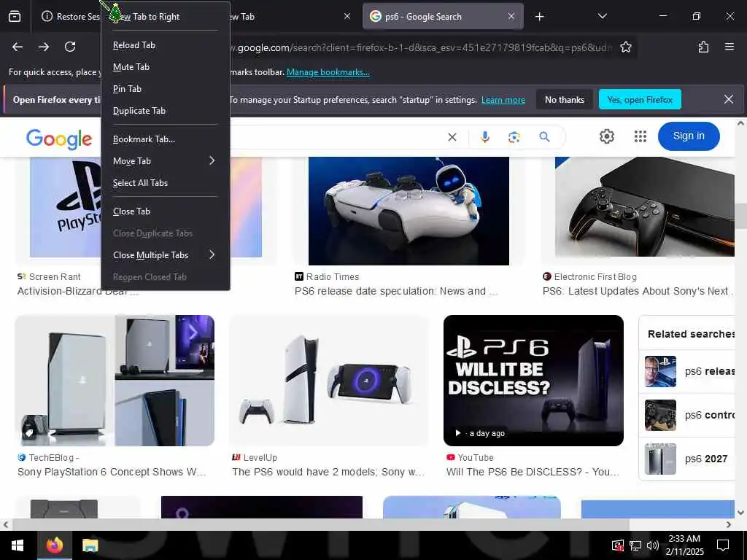Expand the Move Tab submenu

click(x=166, y=161)
